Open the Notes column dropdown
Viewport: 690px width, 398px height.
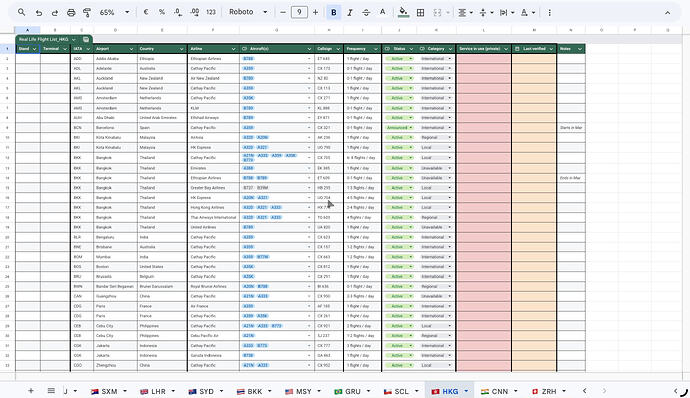(x=580, y=49)
